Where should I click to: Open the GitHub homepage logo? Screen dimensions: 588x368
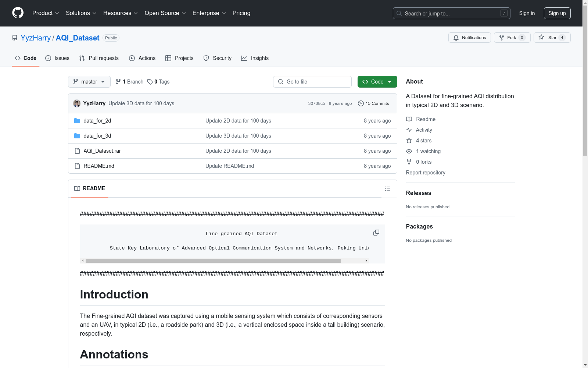(x=18, y=13)
